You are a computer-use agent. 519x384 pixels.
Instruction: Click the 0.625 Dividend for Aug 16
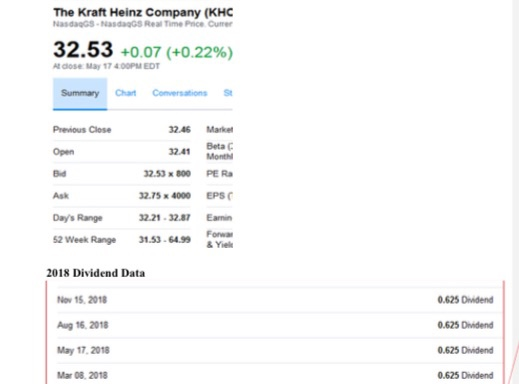(x=465, y=325)
